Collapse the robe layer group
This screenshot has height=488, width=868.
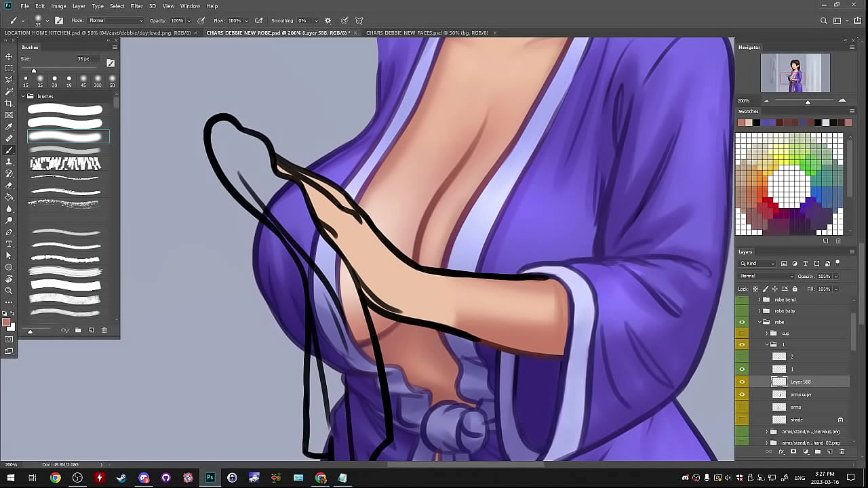click(759, 322)
